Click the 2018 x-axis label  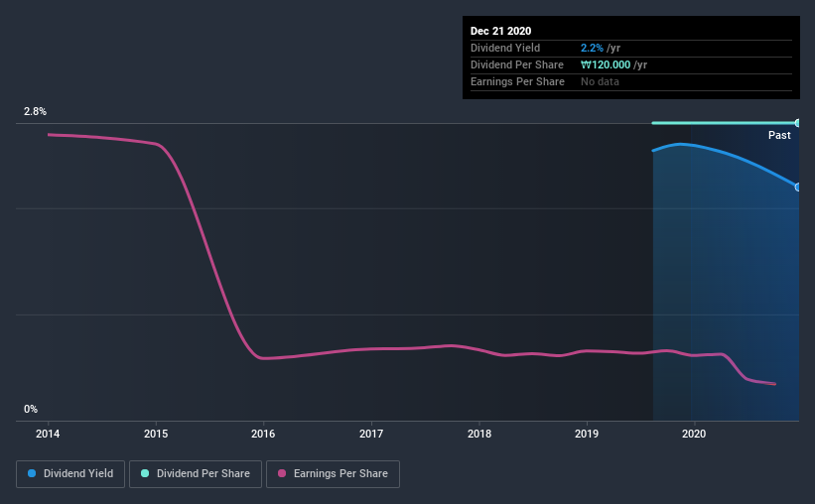click(479, 434)
